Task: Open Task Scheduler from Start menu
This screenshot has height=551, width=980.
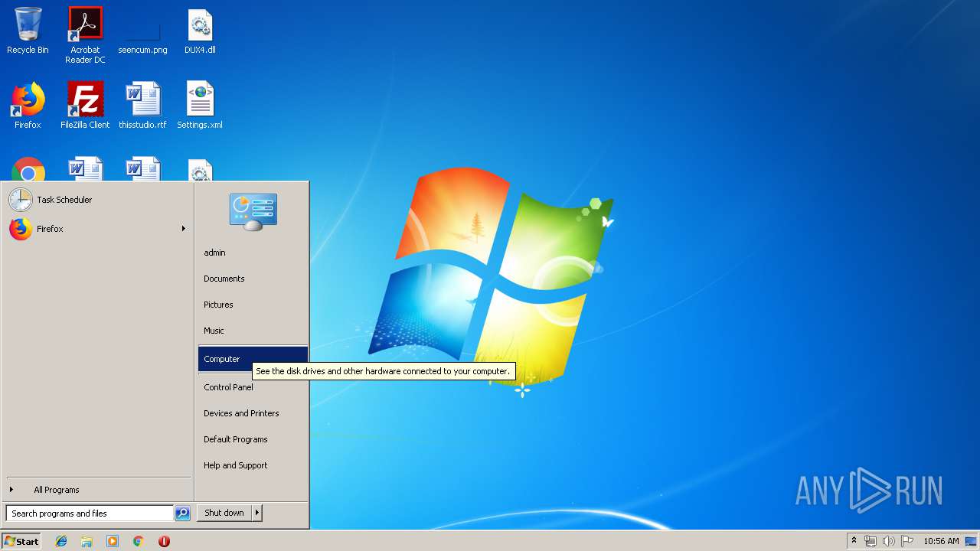Action: 96,200
